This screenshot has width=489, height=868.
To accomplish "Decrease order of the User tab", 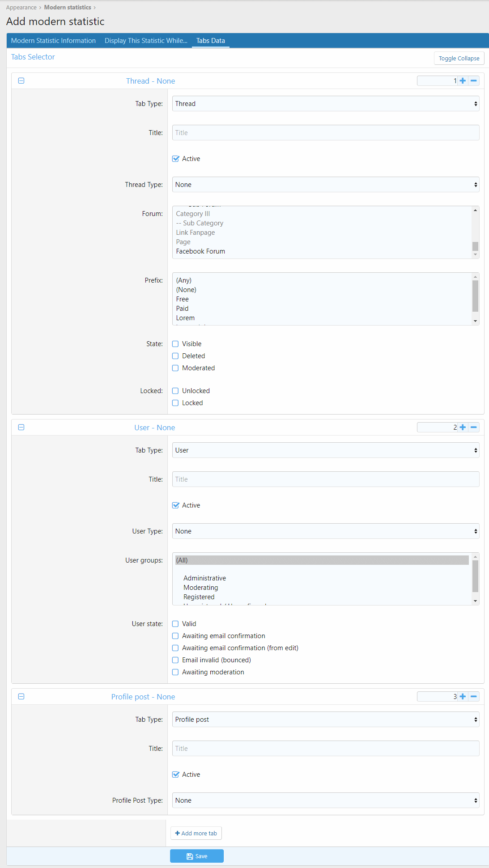I will pos(474,428).
